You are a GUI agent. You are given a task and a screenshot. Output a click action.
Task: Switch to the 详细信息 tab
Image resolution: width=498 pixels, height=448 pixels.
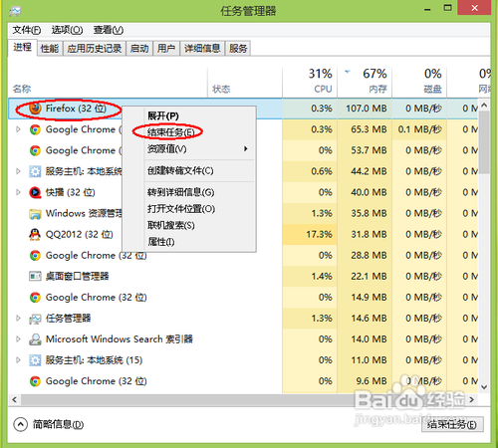click(x=202, y=49)
